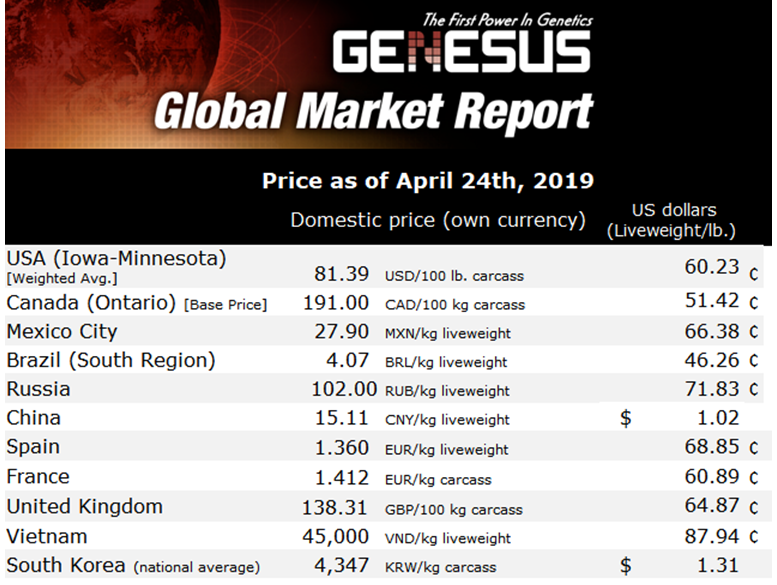Select the Mexico City row label
The image size is (777, 585).
pyautogui.click(x=62, y=331)
